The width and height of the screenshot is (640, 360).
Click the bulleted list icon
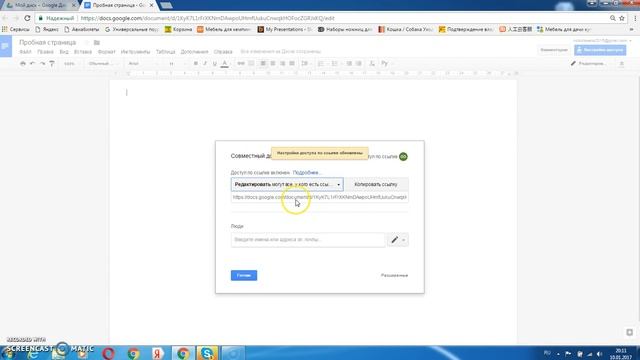click(336, 64)
